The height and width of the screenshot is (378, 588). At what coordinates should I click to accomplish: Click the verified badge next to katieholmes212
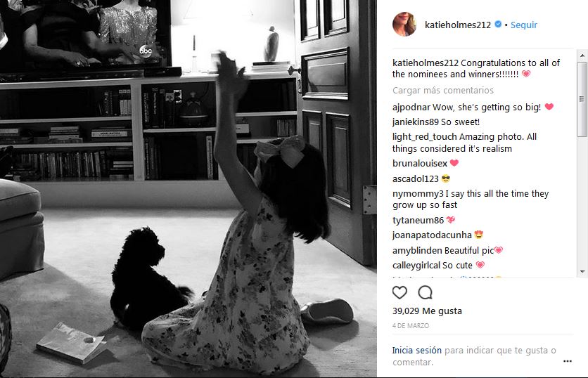498,25
